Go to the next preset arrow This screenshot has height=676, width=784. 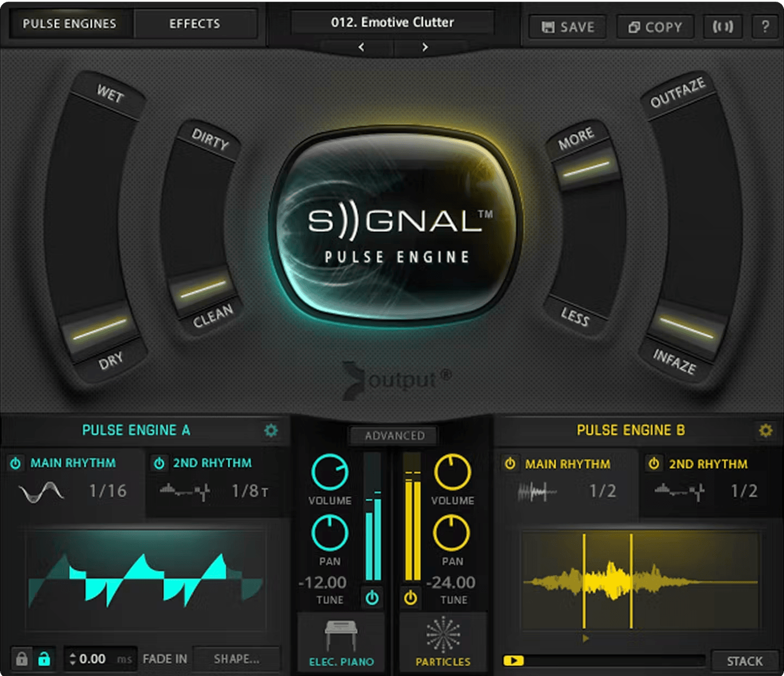(425, 47)
